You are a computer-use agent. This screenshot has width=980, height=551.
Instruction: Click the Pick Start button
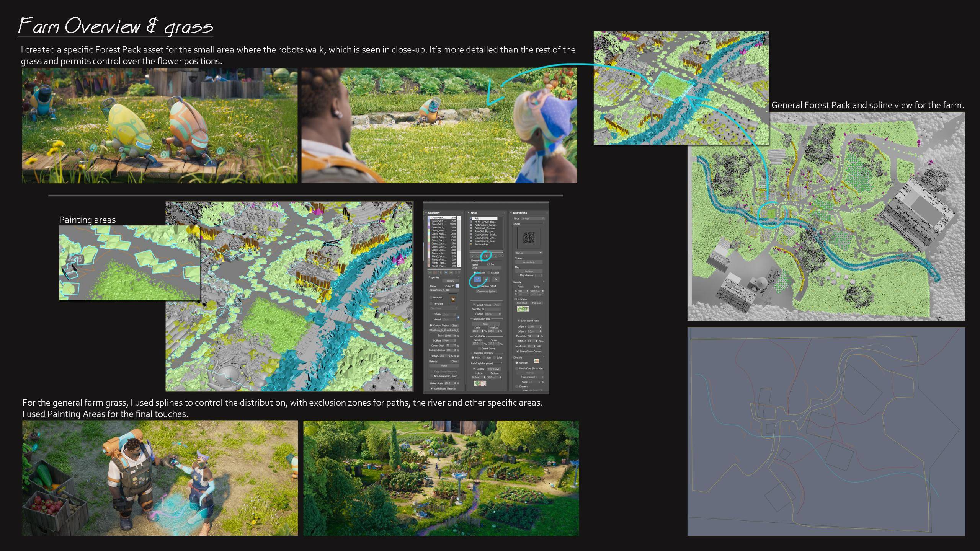[x=522, y=303]
